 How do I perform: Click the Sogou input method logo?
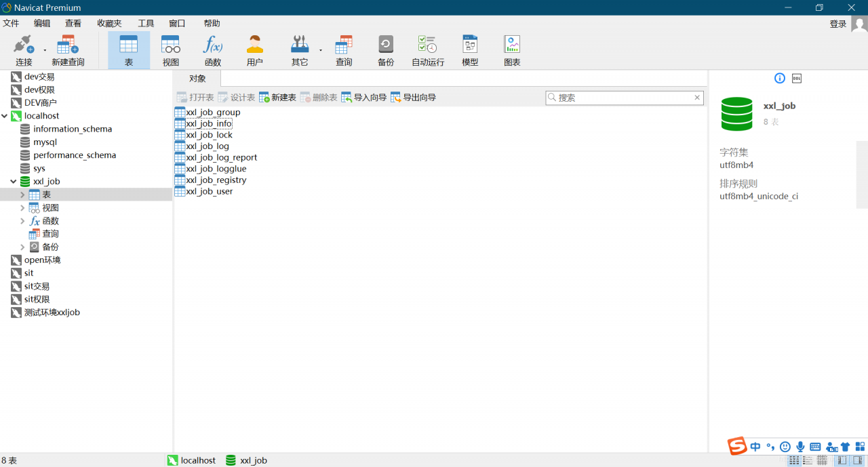point(737,446)
